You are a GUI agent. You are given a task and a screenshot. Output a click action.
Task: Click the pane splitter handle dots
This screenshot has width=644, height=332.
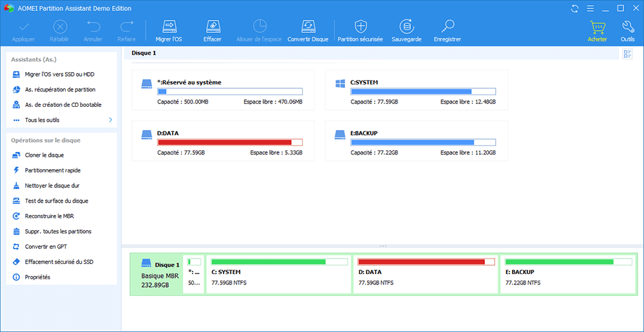[x=383, y=246]
